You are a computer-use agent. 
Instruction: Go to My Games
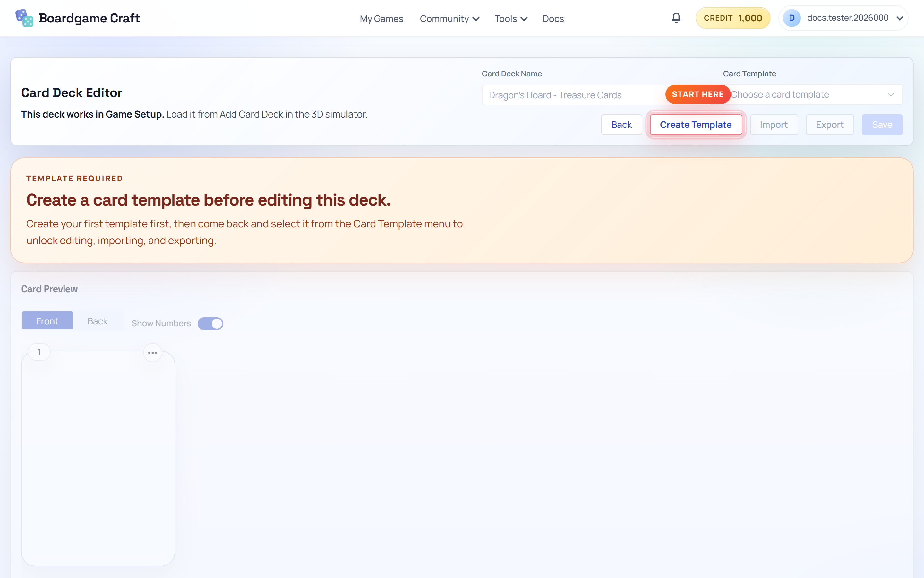381,19
